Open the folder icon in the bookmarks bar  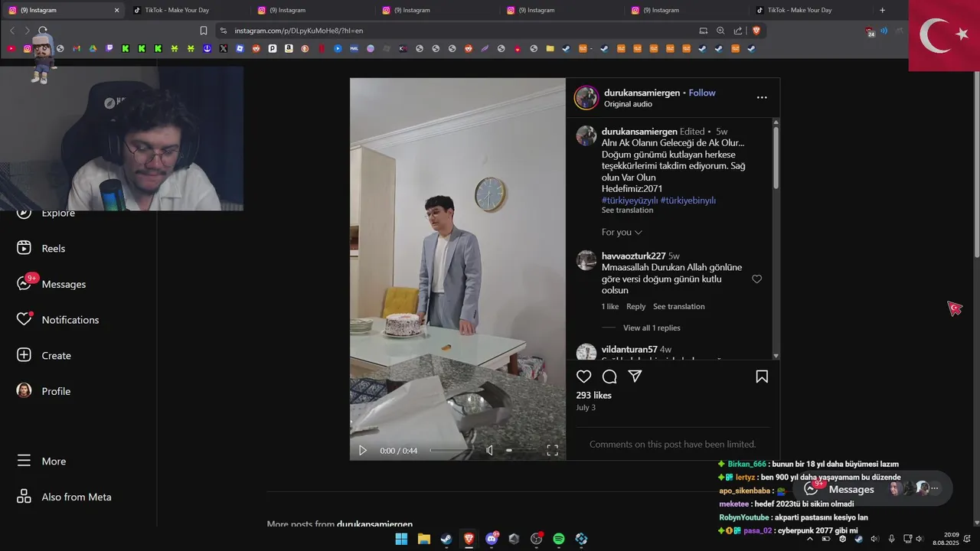click(x=550, y=48)
